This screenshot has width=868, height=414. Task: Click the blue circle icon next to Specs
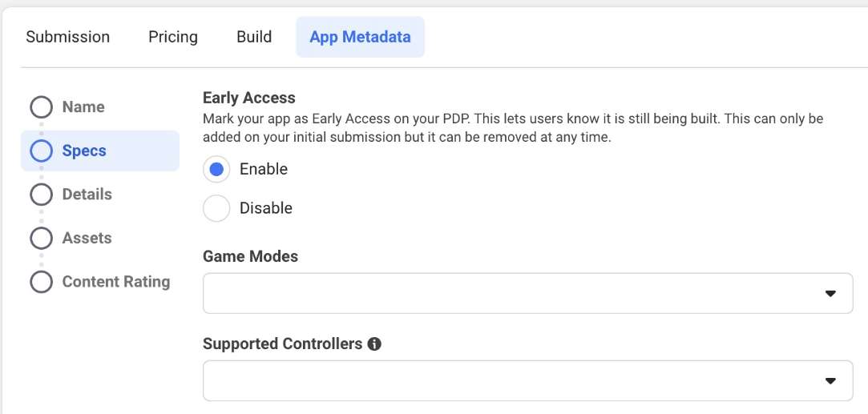[x=42, y=151]
